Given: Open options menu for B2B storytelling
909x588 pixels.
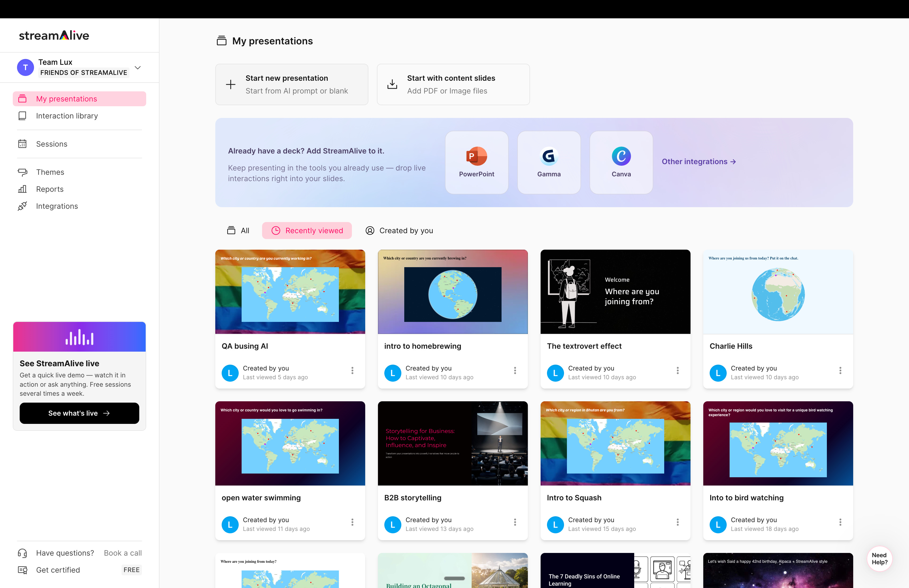Looking at the screenshot, I should (515, 522).
